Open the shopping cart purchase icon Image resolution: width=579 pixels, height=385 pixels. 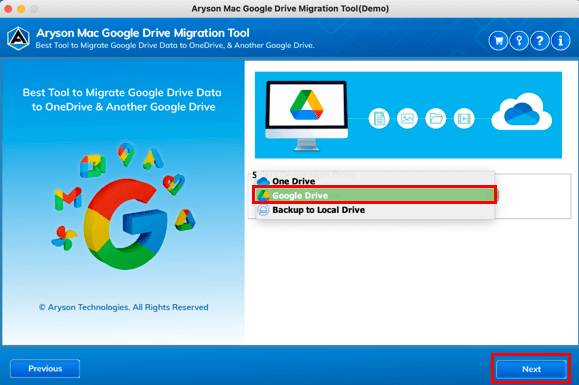[498, 41]
